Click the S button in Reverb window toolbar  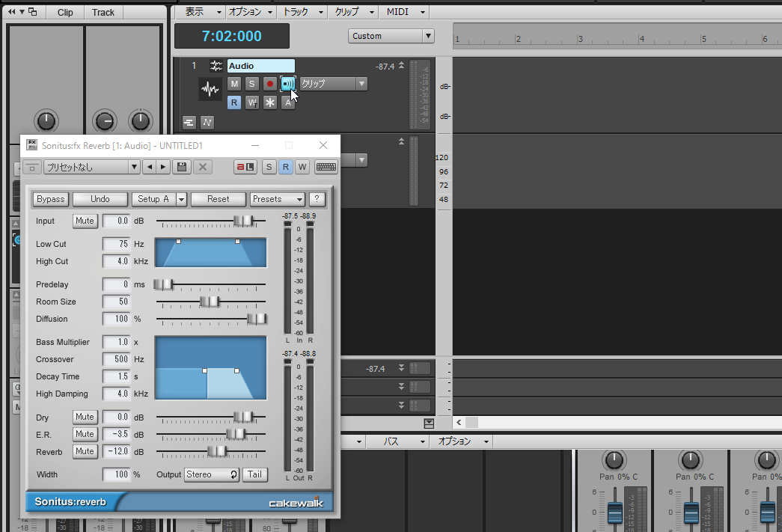tap(269, 167)
